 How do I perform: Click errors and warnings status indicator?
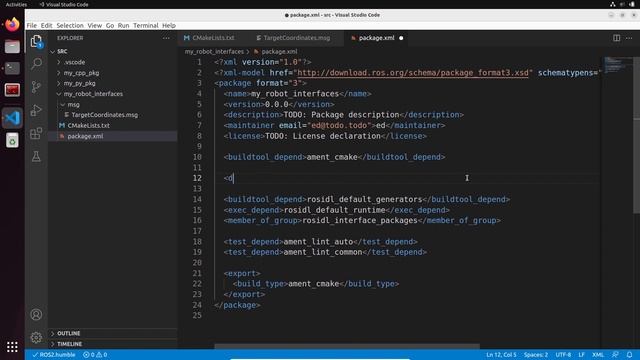(x=95, y=355)
